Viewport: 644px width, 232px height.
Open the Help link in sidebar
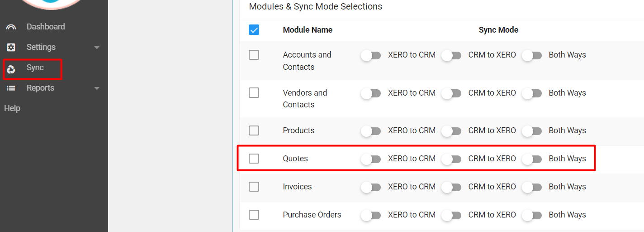click(x=12, y=108)
